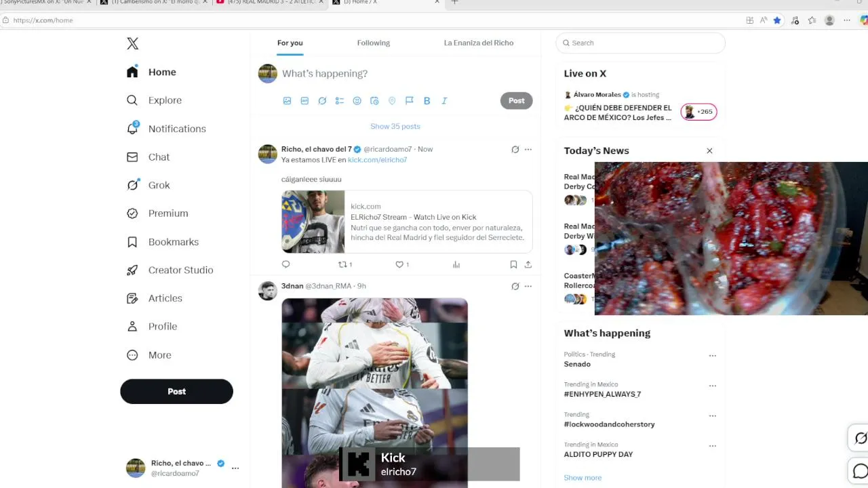The height and width of the screenshot is (488, 868).
Task: Click the grey Post button in composer
Action: tap(516, 100)
